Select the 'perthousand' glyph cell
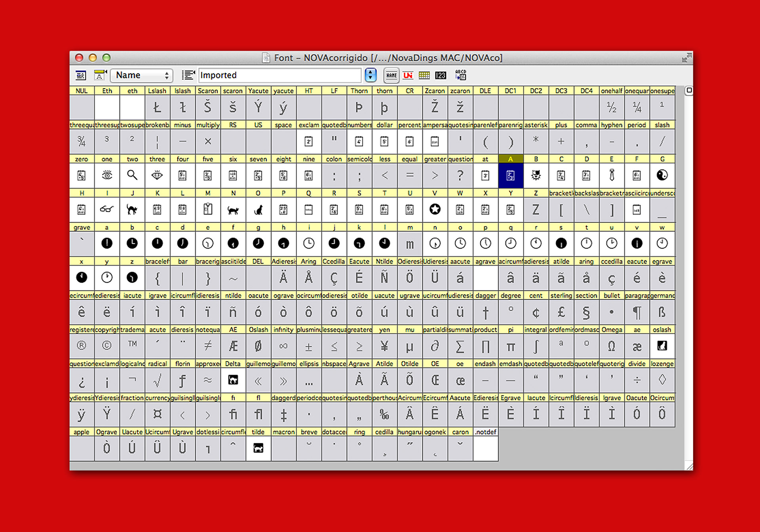The image size is (760, 532). point(384,414)
